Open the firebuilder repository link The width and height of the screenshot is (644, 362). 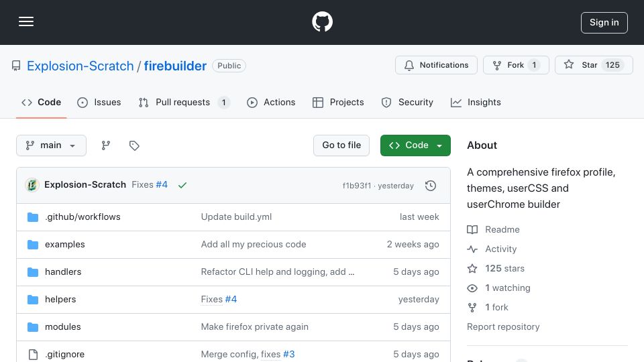point(175,66)
